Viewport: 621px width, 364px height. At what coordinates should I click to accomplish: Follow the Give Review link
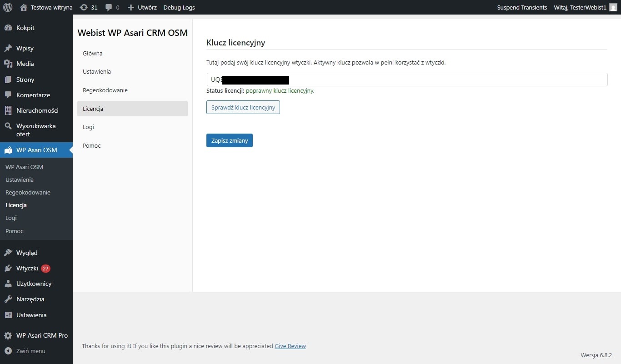tap(290, 346)
